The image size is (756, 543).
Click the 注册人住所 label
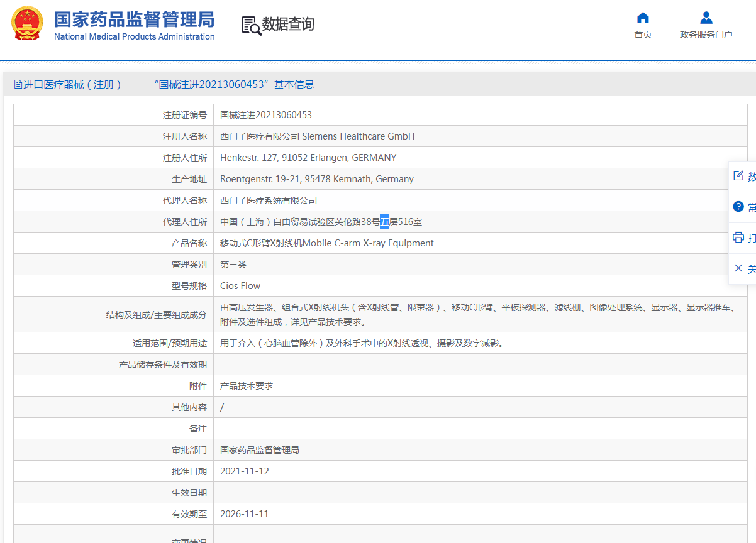[185, 158]
